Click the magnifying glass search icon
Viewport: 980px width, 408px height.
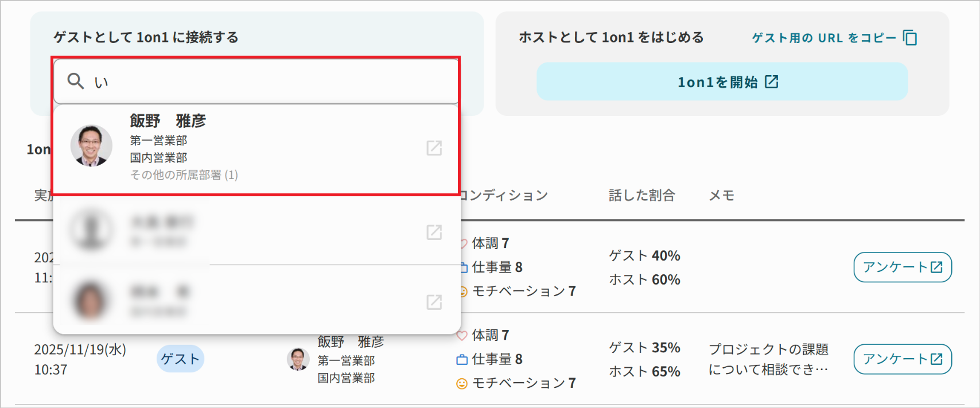pos(76,81)
